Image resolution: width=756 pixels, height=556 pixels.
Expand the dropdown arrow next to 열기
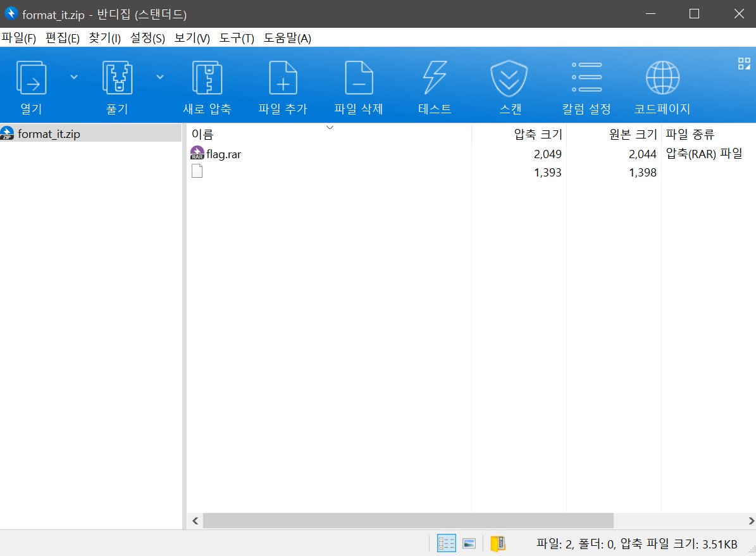coord(74,77)
